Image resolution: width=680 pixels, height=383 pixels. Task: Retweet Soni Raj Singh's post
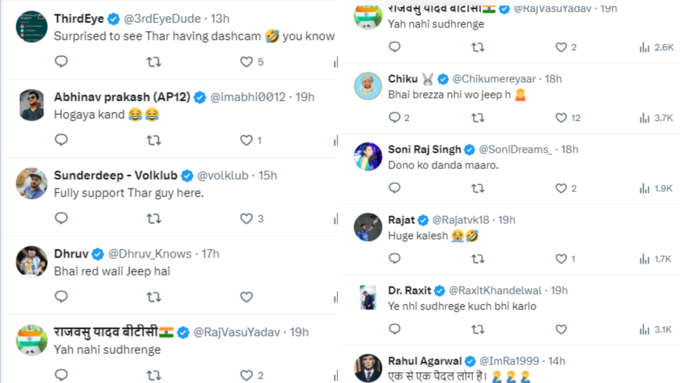[478, 188]
